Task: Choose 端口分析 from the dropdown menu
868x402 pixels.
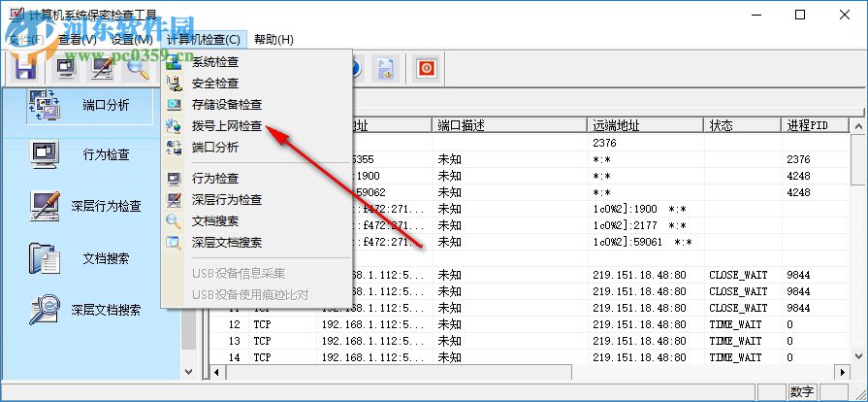Action: point(257,147)
